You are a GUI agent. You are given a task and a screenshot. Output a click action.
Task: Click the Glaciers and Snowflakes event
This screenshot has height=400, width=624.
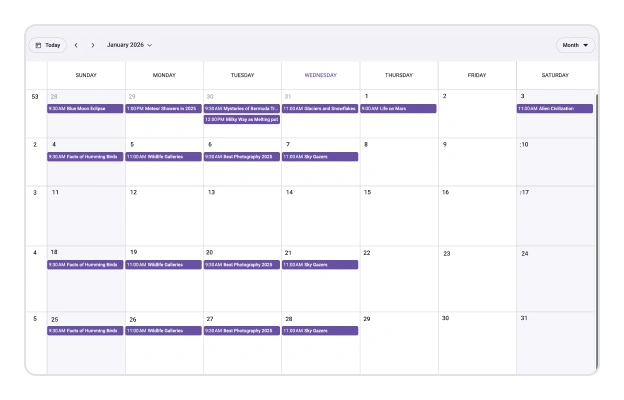320,108
